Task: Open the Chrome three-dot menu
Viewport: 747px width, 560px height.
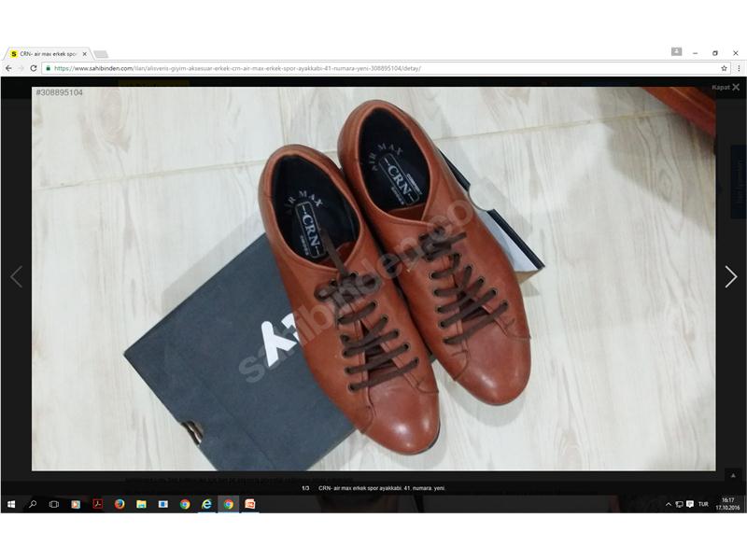Action: coord(737,68)
